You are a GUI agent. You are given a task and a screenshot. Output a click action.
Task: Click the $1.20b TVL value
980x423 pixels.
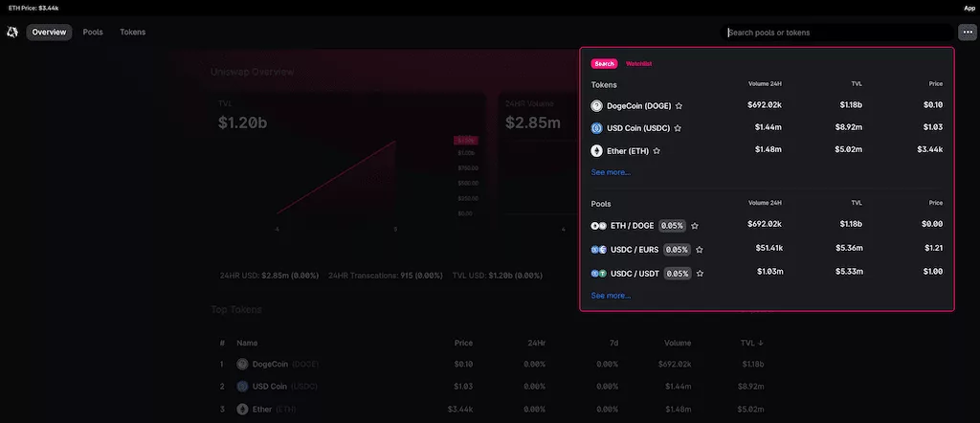pos(242,123)
